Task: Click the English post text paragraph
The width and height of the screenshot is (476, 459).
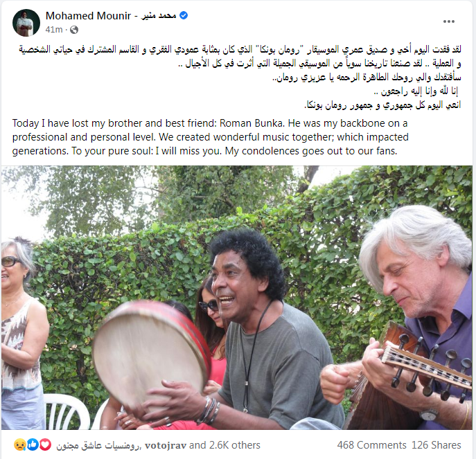Action: (211, 137)
